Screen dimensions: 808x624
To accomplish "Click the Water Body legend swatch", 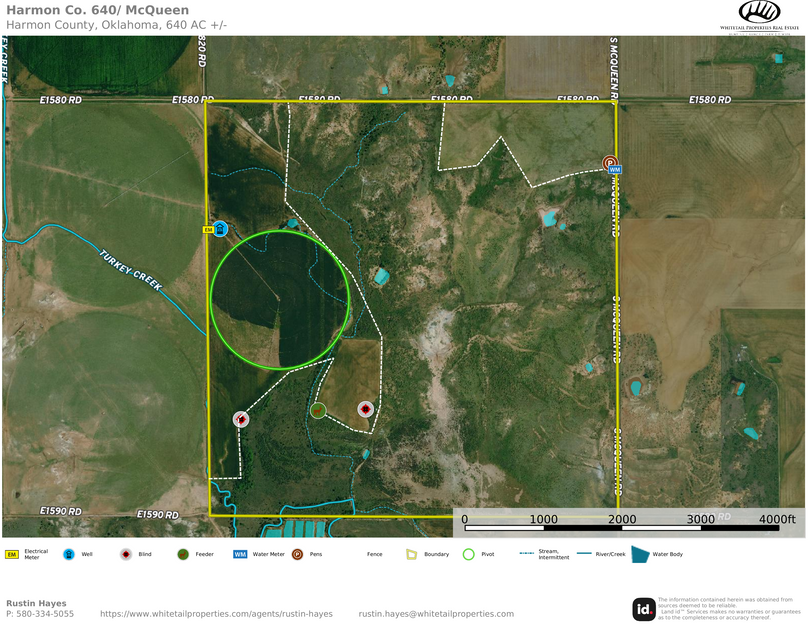I will (x=640, y=554).
